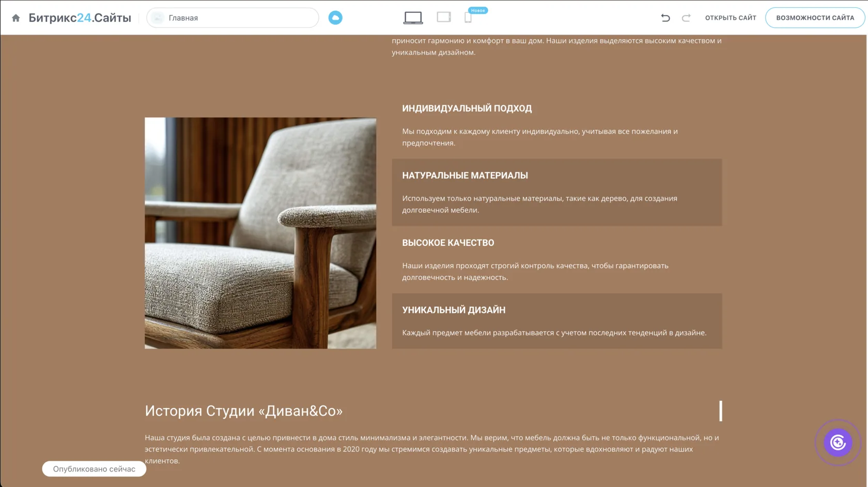Open the purple AI assistant button

point(838,443)
